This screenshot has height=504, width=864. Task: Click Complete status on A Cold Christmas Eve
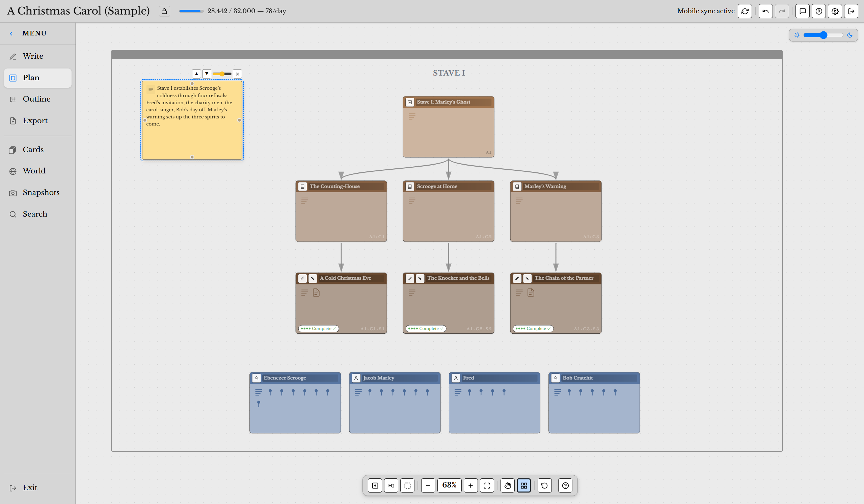coord(319,329)
